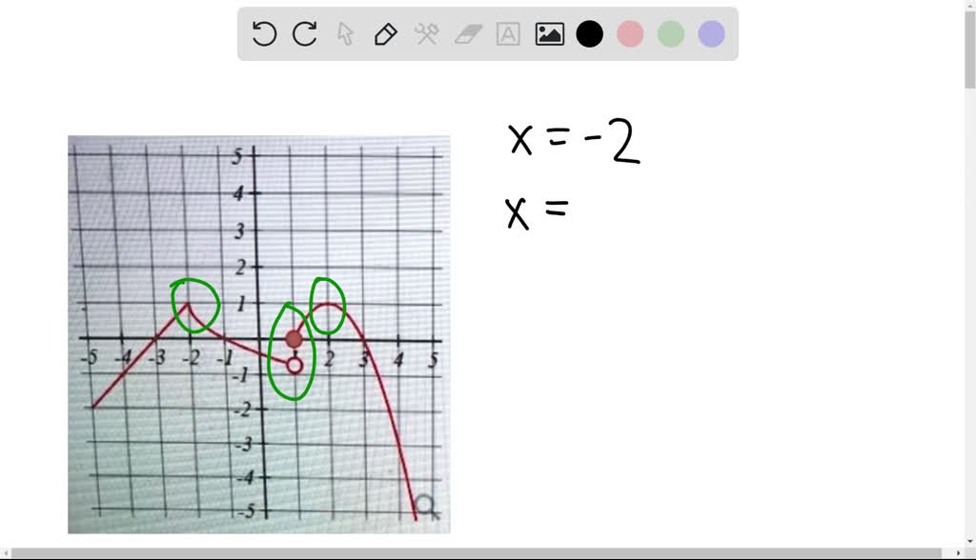Select the text box tool
This screenshot has height=560, width=976.
click(x=508, y=33)
